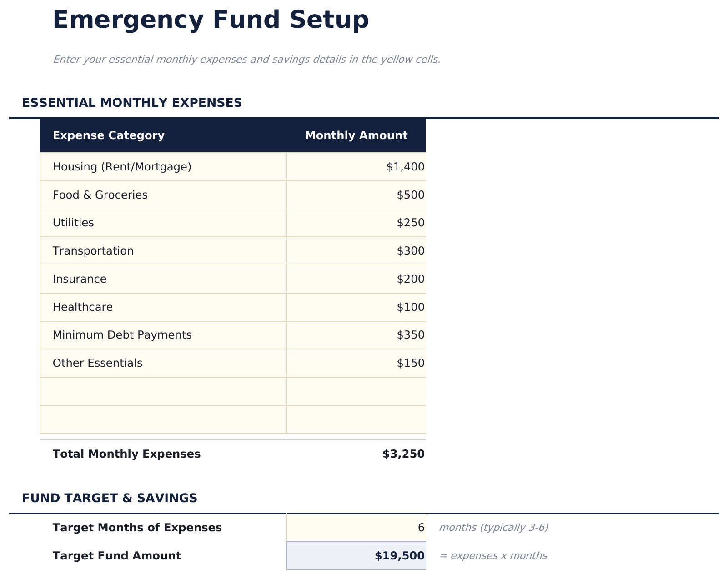Select the Food & Groceries amount cell
Image resolution: width=728 pixels, height=579 pixels.
click(x=356, y=195)
